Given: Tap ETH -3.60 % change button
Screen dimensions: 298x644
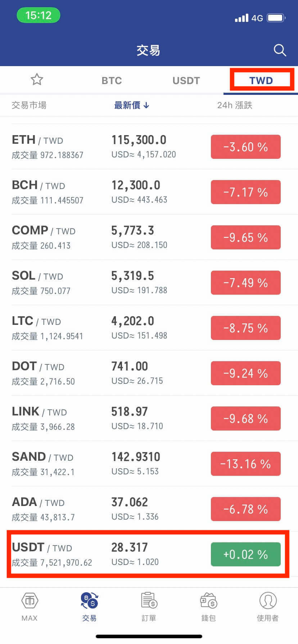Looking at the screenshot, I should click(x=245, y=147).
